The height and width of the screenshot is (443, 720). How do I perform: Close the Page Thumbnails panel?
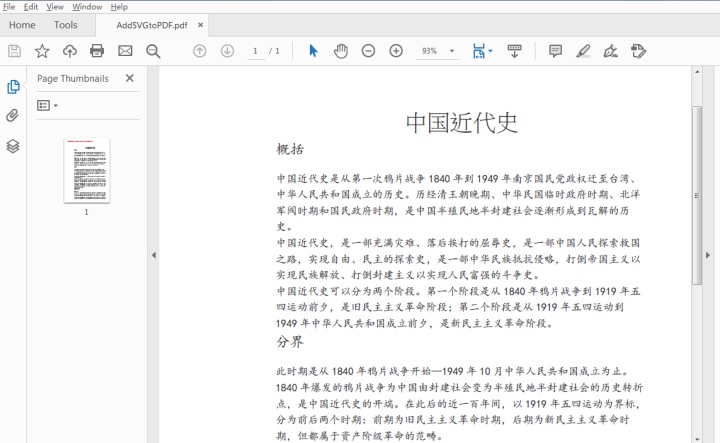coord(130,78)
